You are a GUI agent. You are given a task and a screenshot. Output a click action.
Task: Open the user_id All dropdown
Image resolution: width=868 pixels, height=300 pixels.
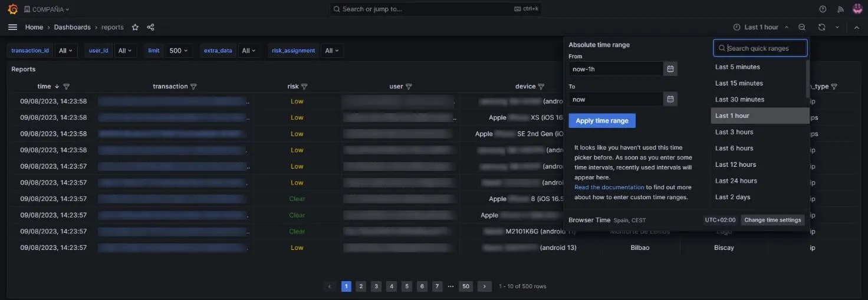125,51
